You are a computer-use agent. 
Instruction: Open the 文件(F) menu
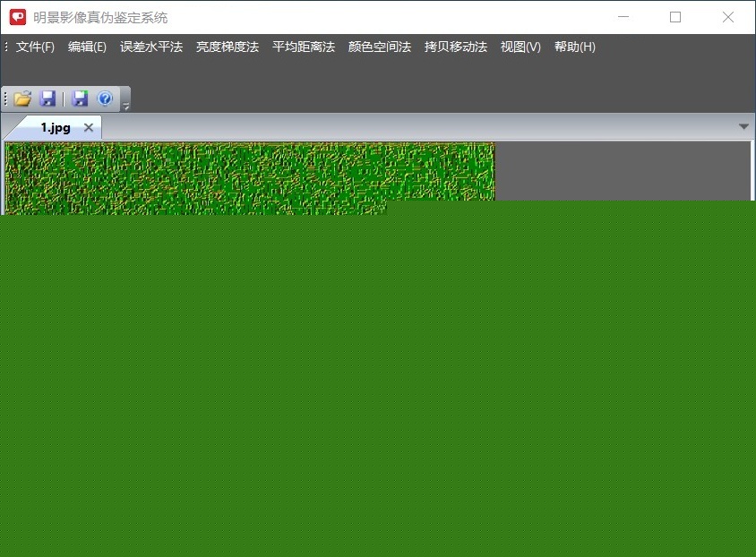[35, 47]
